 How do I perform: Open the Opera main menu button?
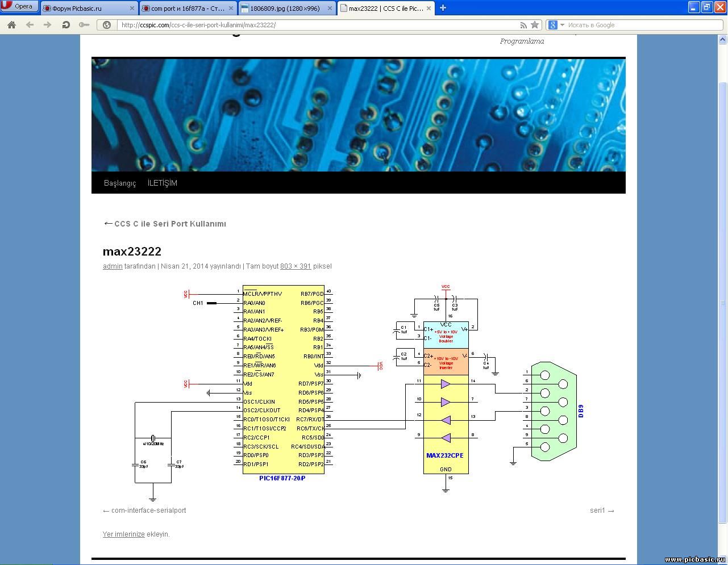coord(19,6)
